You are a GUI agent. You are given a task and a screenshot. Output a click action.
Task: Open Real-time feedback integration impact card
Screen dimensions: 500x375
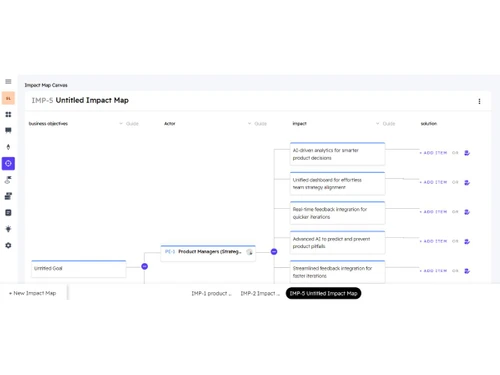click(337, 213)
